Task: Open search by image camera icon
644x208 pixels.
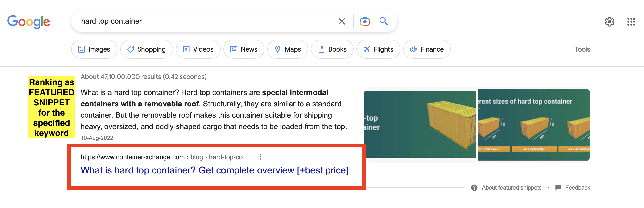Action: pos(365,21)
